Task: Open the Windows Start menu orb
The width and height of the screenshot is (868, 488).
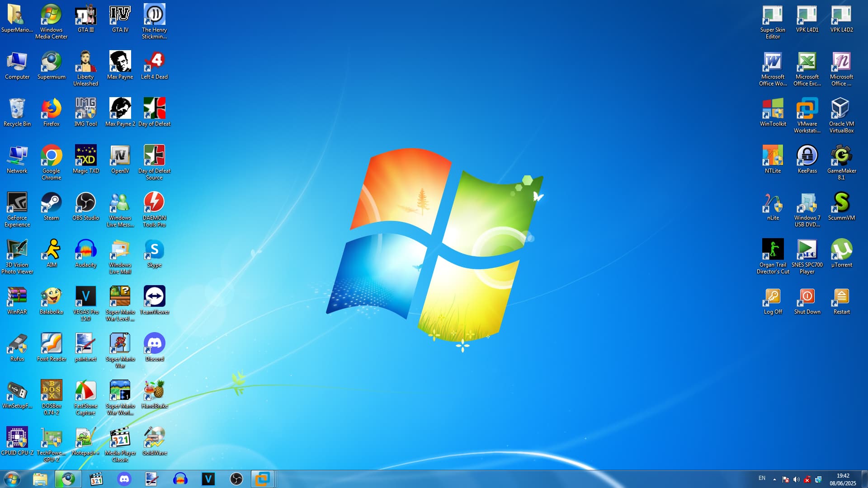Action: point(12,479)
